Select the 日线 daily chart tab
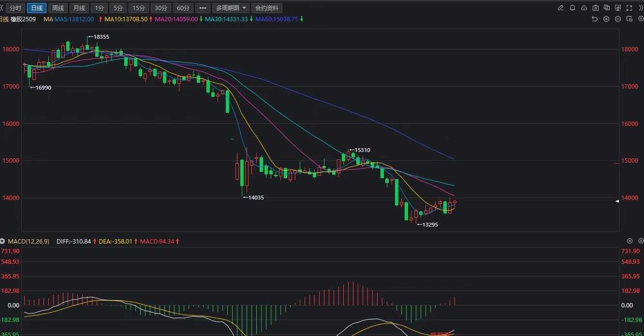Viewport: 644px width, 336px height. [x=36, y=8]
